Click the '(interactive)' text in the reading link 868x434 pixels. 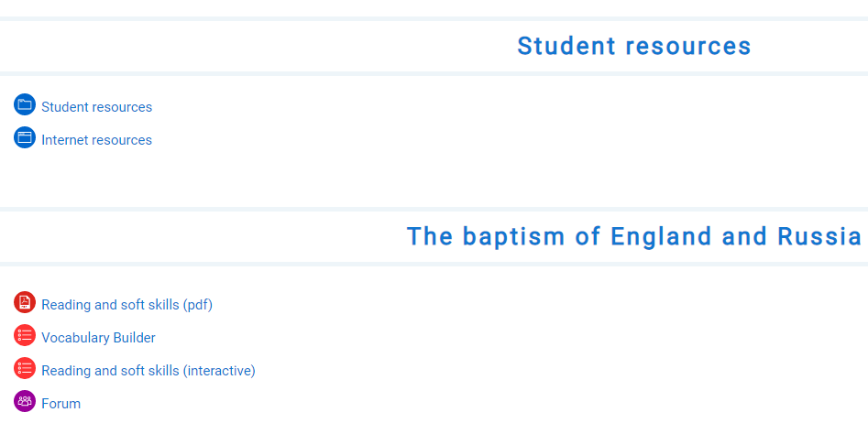tap(218, 371)
